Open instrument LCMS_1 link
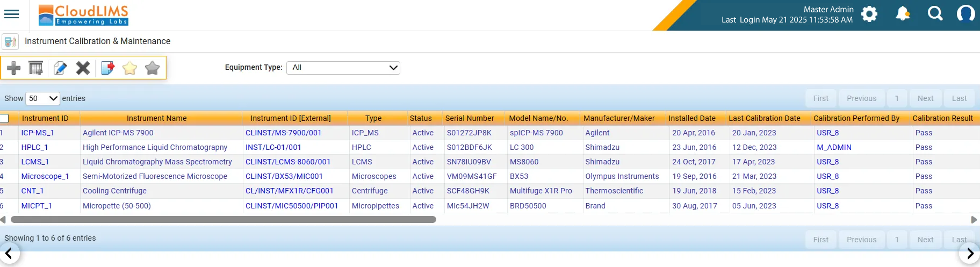980x267 pixels. [35, 162]
